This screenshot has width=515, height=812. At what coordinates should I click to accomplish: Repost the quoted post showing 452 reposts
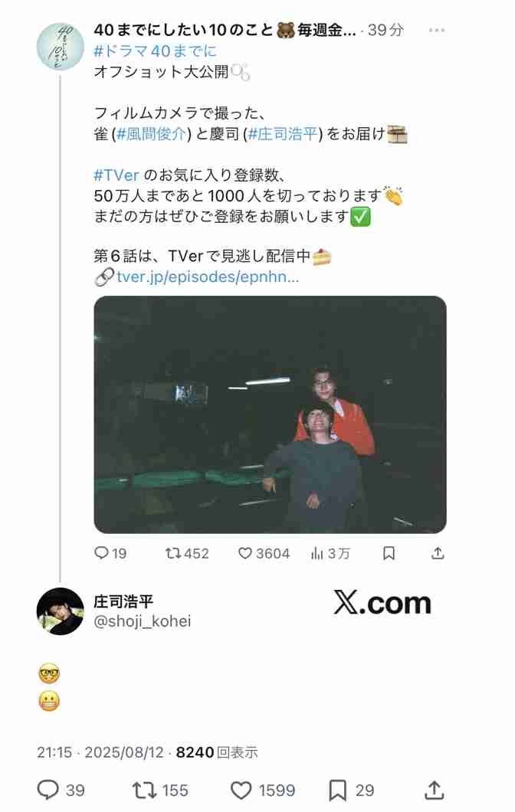point(186,553)
